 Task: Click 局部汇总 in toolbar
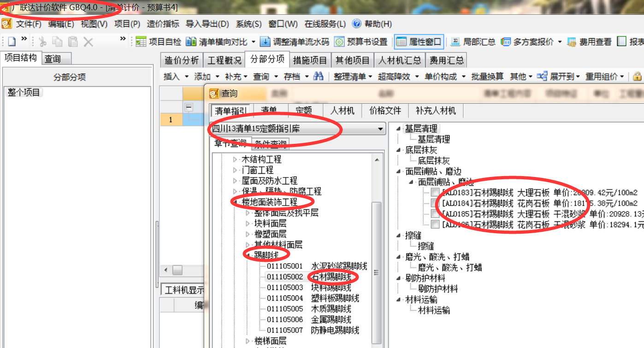[x=473, y=42]
